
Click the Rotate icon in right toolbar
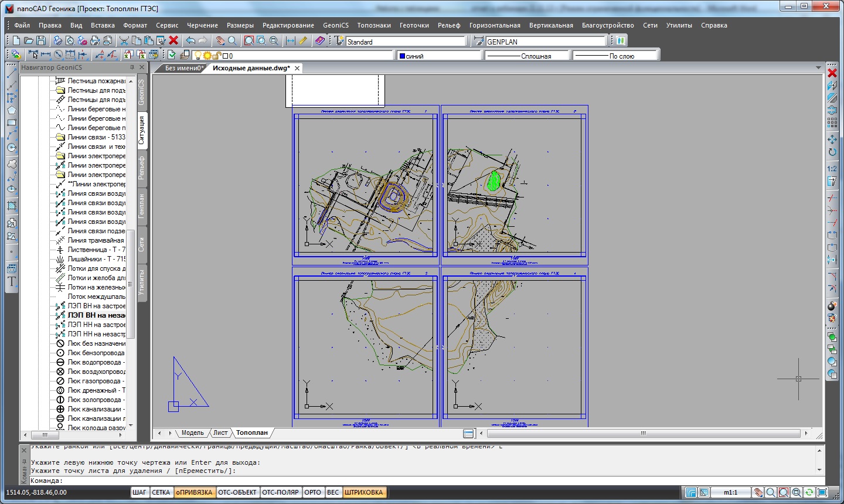[832, 152]
